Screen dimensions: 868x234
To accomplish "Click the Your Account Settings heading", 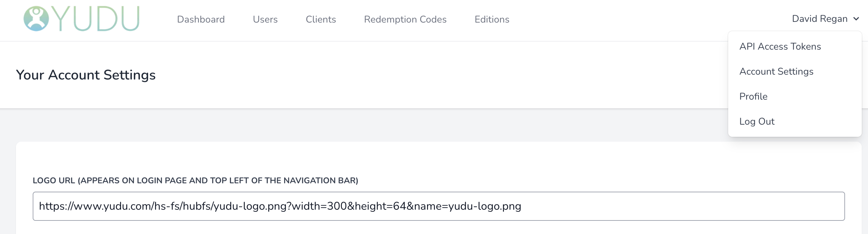I will click(86, 74).
